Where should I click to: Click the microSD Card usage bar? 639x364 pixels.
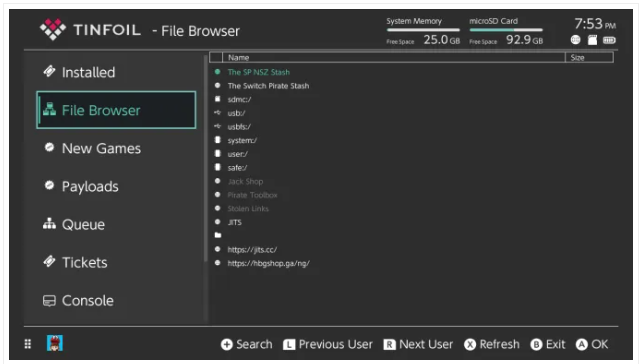(x=506, y=30)
